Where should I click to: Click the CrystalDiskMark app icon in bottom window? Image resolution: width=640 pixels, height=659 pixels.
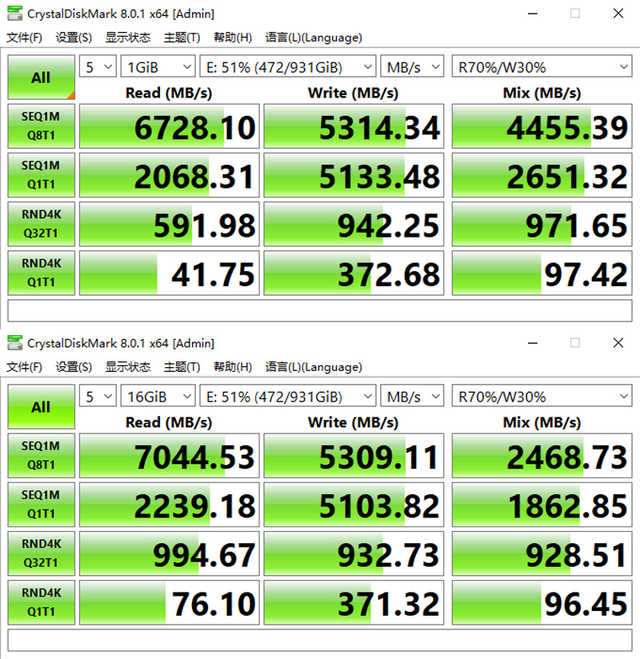pyautogui.click(x=15, y=343)
